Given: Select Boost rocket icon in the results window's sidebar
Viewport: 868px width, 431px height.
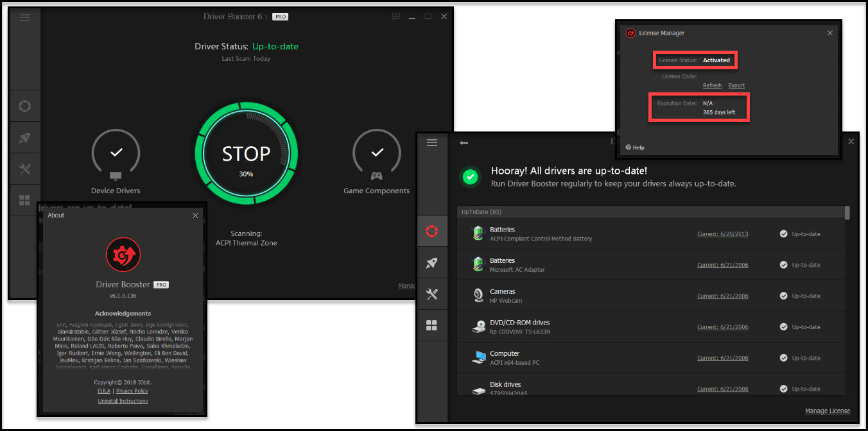Looking at the screenshot, I should 432,262.
